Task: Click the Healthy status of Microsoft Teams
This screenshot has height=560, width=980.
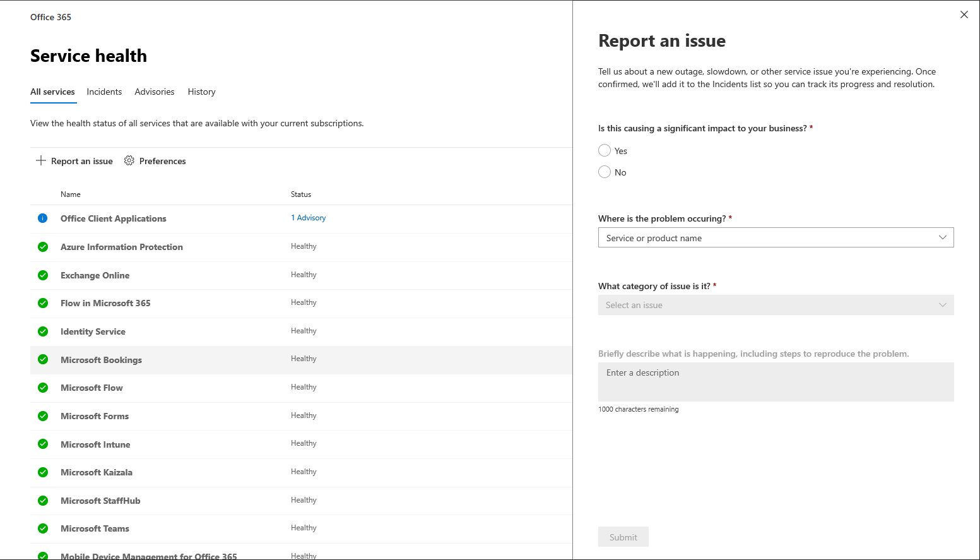Action: [x=304, y=528]
